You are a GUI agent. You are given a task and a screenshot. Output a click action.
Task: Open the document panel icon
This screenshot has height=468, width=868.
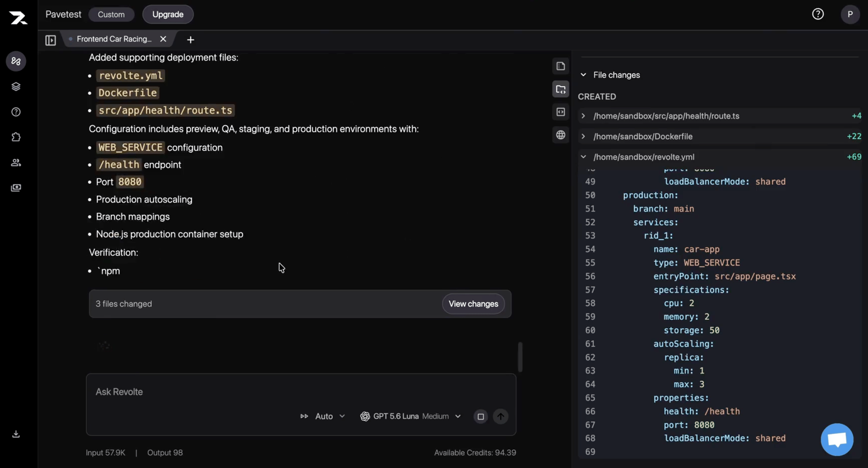tap(561, 66)
